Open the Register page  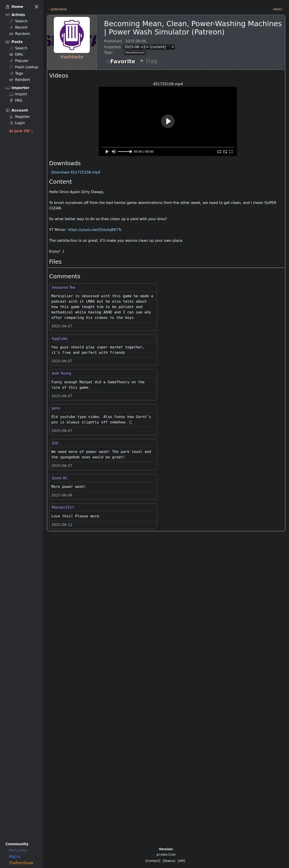(x=23, y=117)
